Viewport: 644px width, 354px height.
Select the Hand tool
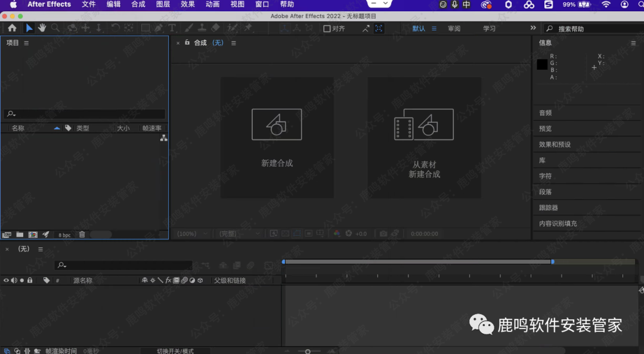pyautogui.click(x=42, y=28)
